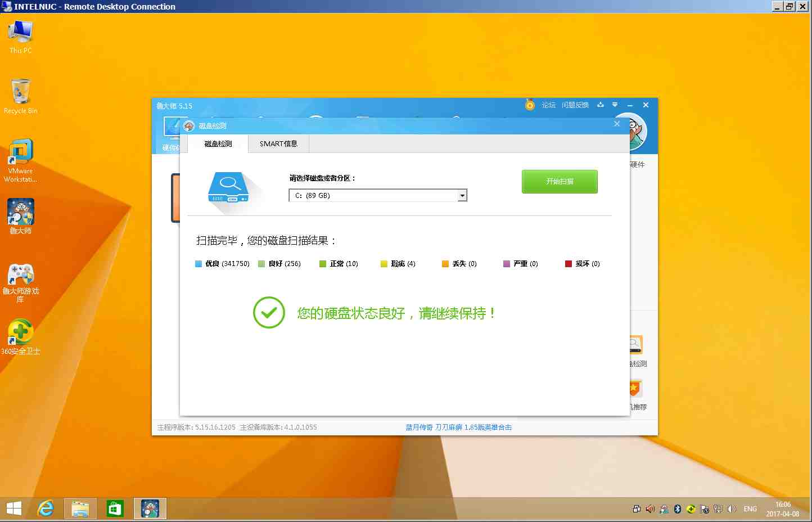This screenshot has width=812, height=522.
Task: Open the system volume tray icon
Action: [x=732, y=509]
